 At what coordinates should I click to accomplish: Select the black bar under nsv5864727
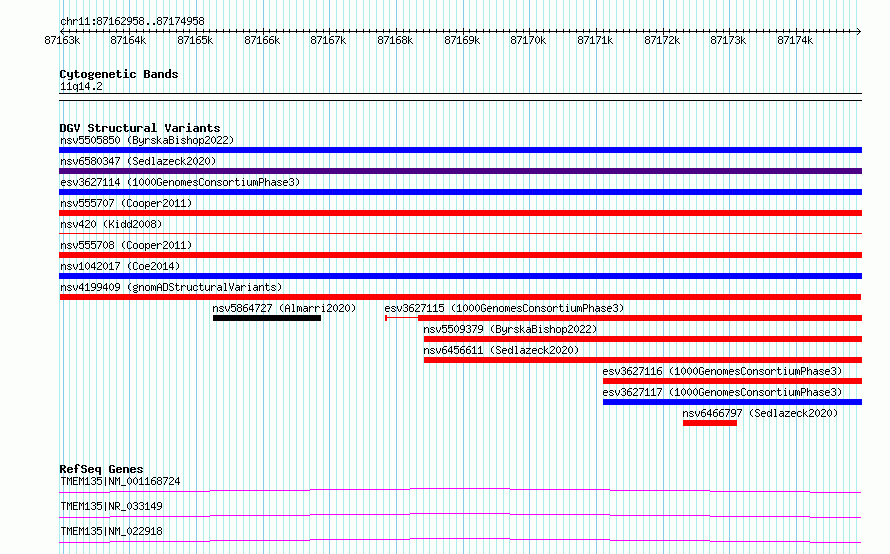click(267, 318)
